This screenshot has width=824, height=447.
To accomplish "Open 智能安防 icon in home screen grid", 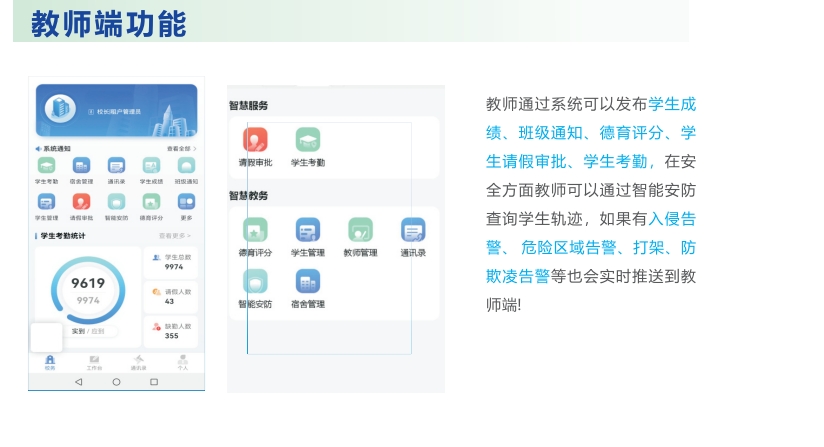I will [x=116, y=202].
